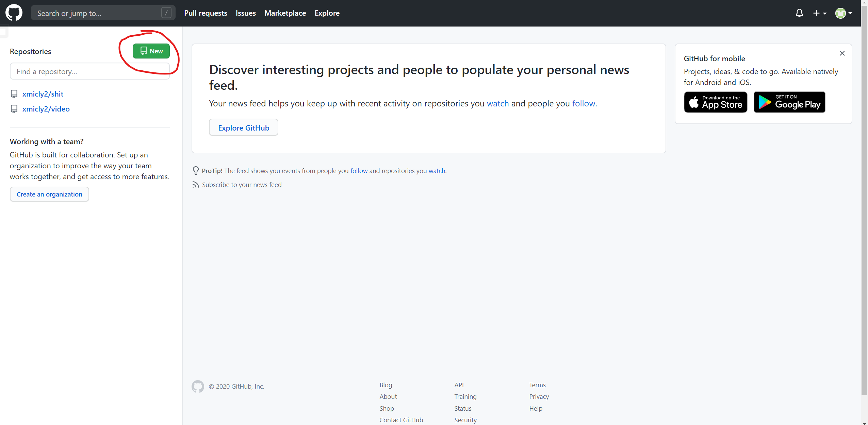Open repository xmicly2/shit

(x=43, y=94)
